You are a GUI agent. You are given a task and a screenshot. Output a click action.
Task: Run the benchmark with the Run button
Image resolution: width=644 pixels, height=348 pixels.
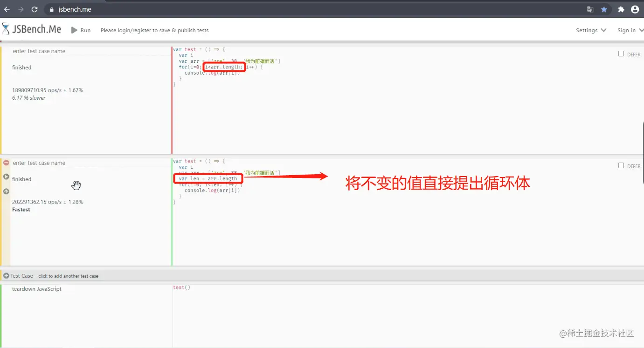pyautogui.click(x=81, y=30)
